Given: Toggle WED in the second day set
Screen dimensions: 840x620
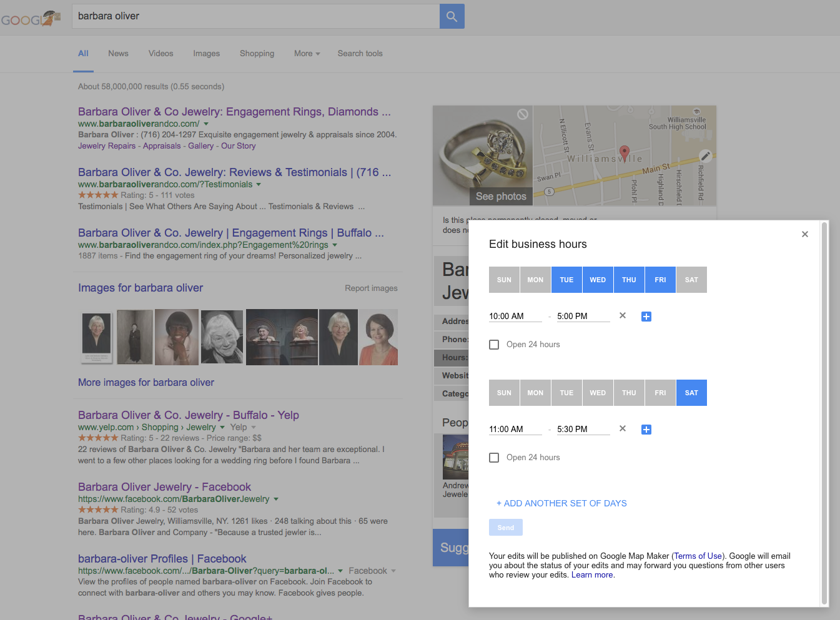Looking at the screenshot, I should [598, 393].
